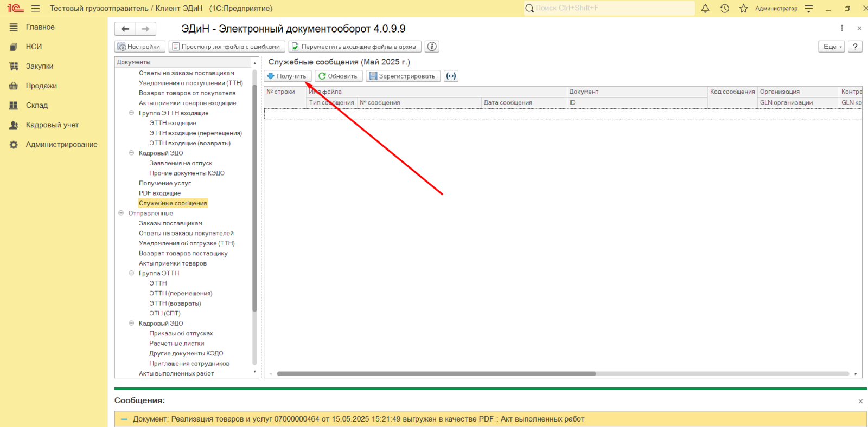
Task: Collapse the Группа ЭТТН node
Action: click(x=131, y=273)
